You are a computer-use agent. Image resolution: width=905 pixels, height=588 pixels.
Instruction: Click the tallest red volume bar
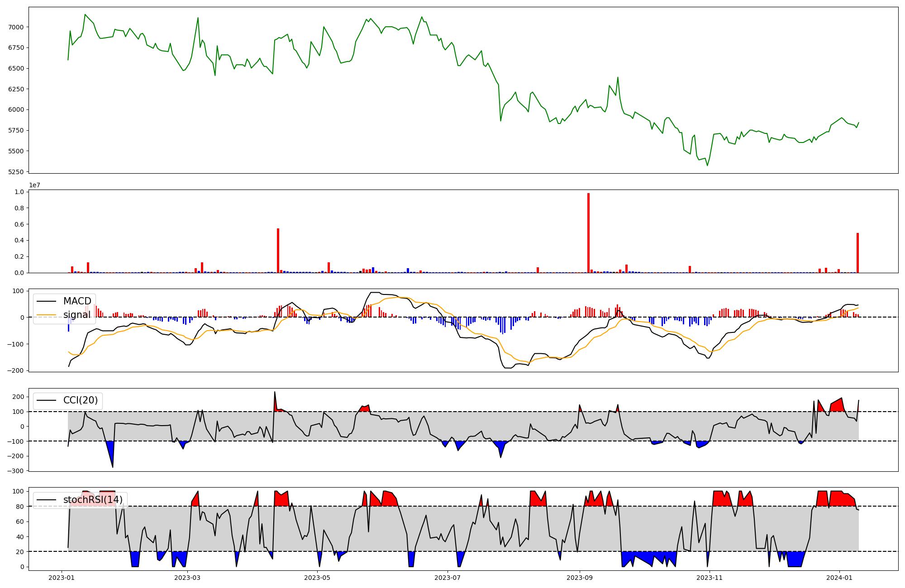pyautogui.click(x=588, y=233)
